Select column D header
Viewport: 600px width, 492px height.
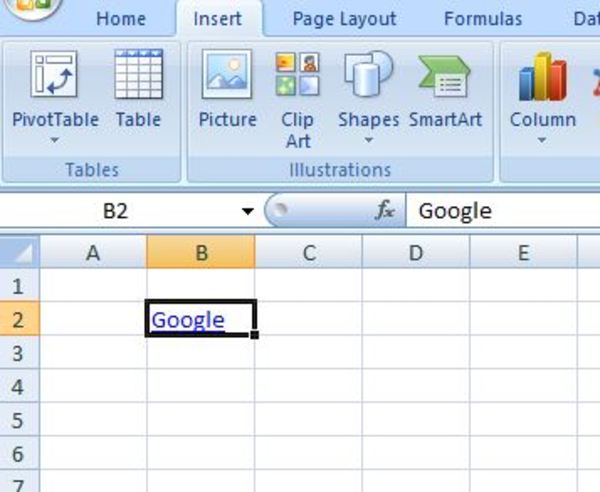pos(416,253)
